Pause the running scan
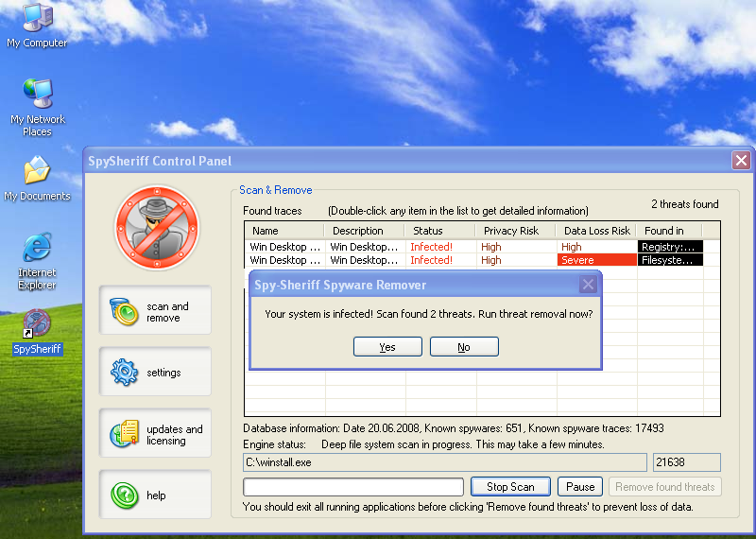The image size is (756, 539). click(580, 487)
